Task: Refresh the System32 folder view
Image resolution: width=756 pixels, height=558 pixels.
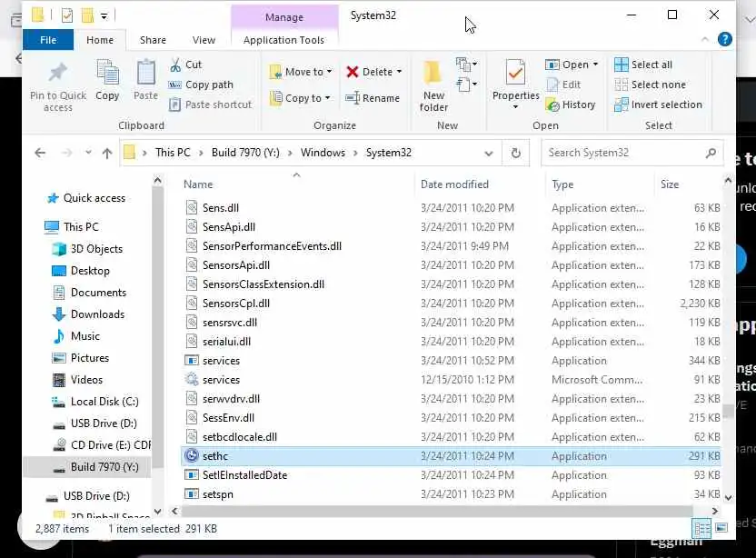Action: [515, 153]
